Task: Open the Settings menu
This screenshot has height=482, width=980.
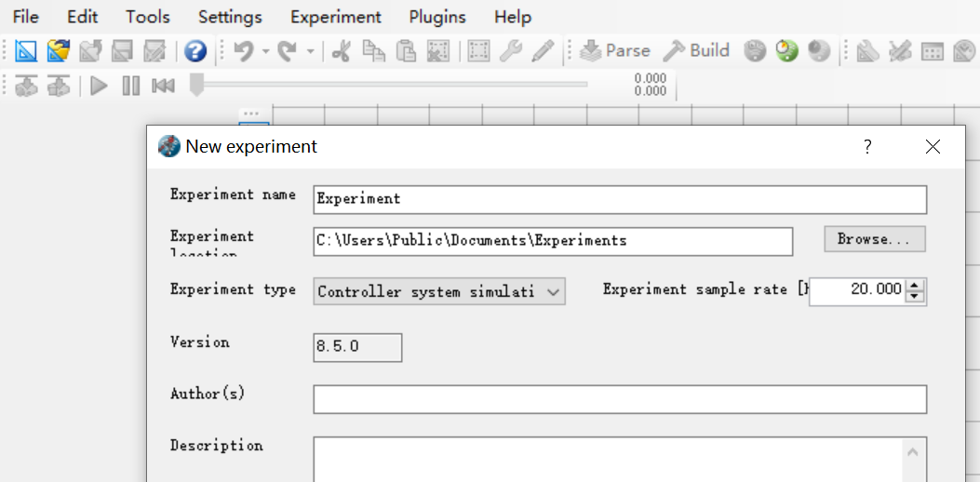Action: [230, 17]
